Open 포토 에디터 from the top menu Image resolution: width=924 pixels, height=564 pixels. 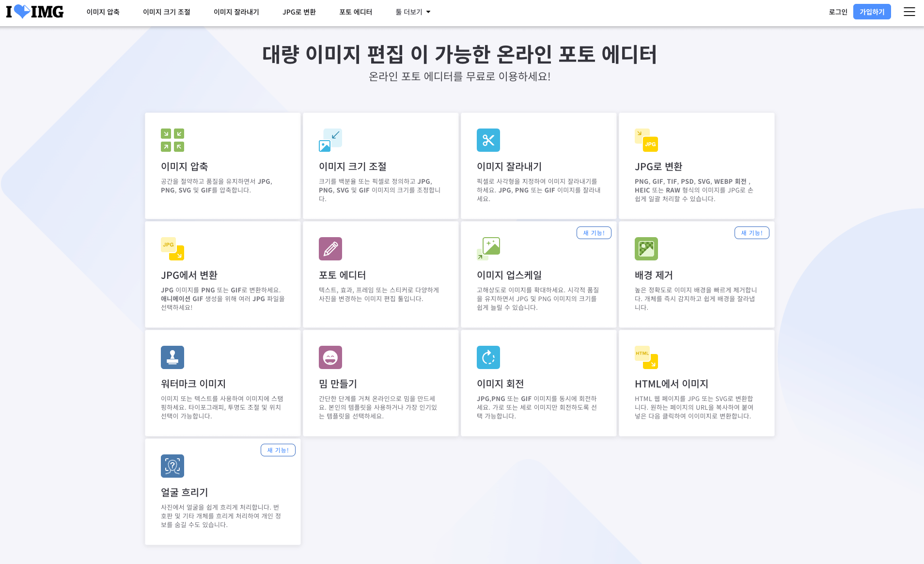point(356,12)
